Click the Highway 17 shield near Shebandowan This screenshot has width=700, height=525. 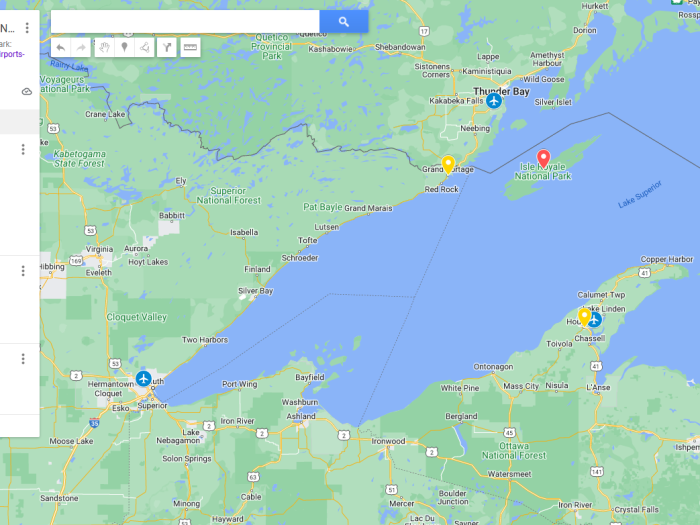(424, 31)
